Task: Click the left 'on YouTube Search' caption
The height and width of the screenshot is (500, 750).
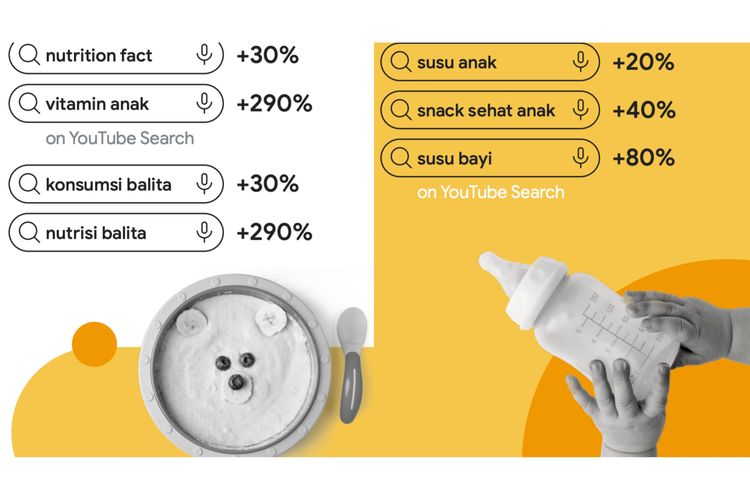Action: (x=119, y=138)
